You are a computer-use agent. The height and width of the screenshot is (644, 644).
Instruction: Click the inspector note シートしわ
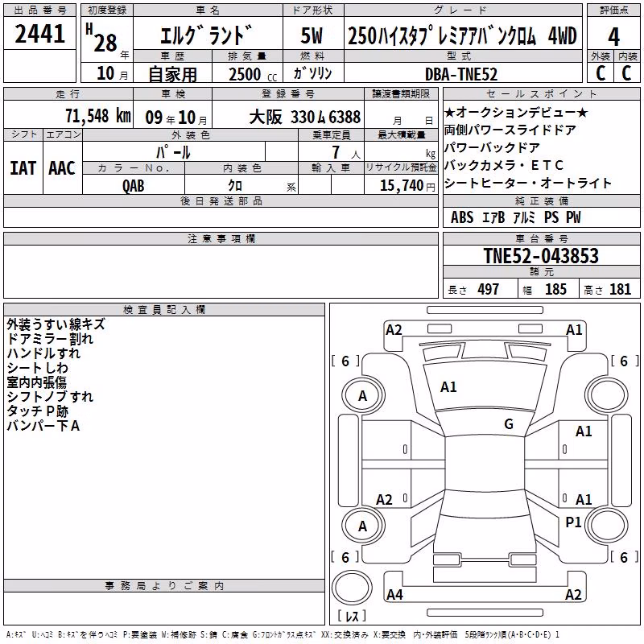(x=37, y=368)
